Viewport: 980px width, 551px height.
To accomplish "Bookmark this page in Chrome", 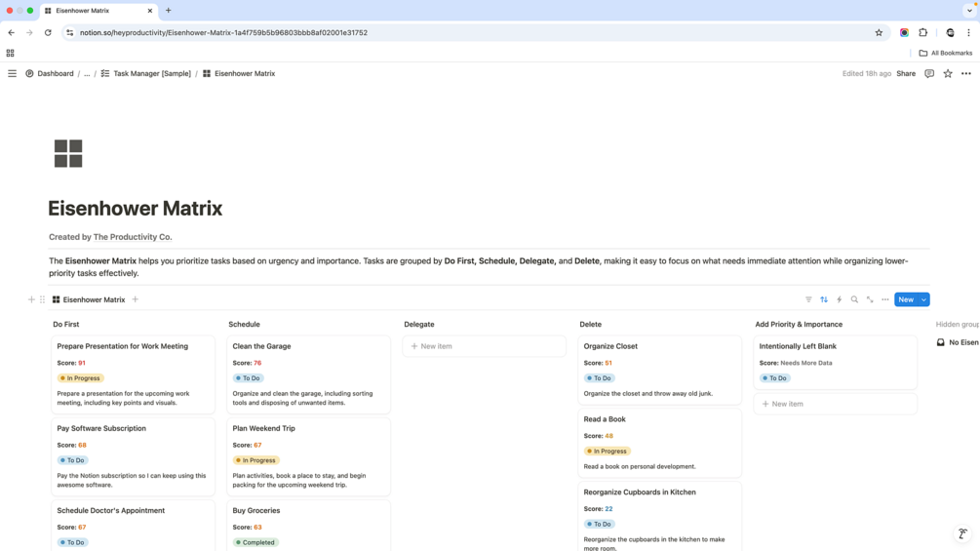I will (x=879, y=32).
